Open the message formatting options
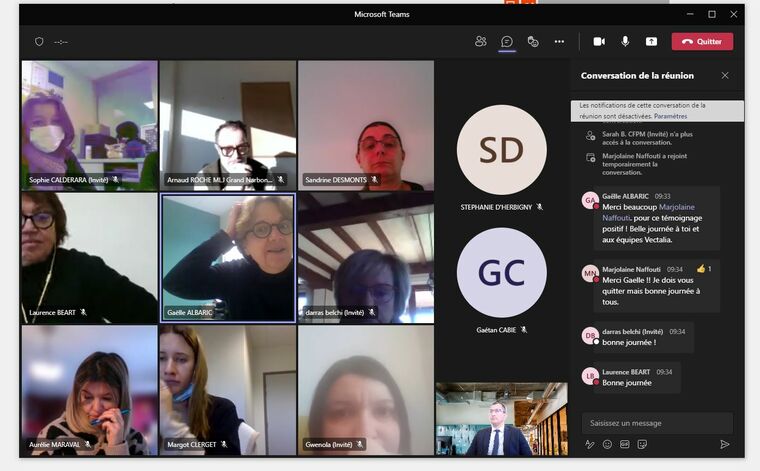This screenshot has width=760, height=471. [590, 444]
